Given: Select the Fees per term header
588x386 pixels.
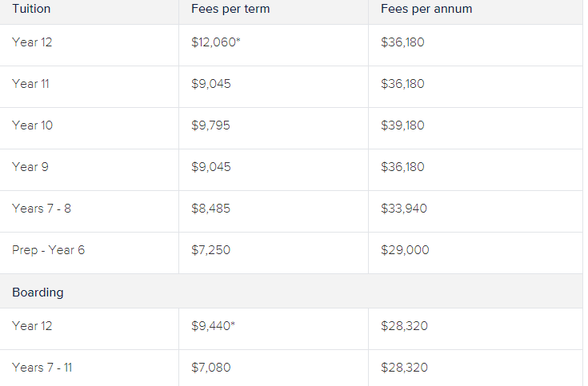Looking at the screenshot, I should [x=230, y=9].
